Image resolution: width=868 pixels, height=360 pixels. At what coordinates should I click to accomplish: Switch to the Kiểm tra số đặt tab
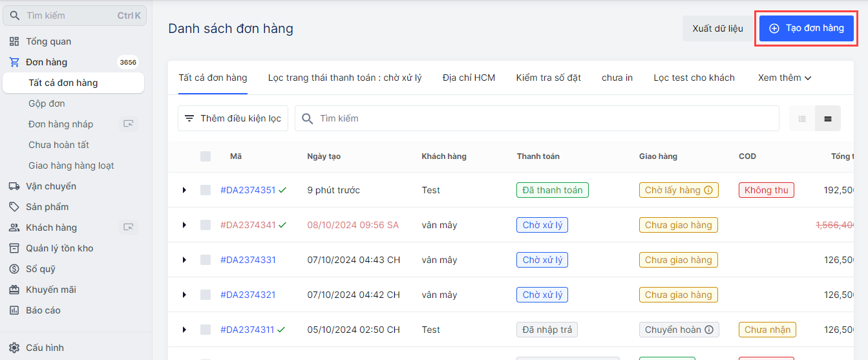coord(548,78)
